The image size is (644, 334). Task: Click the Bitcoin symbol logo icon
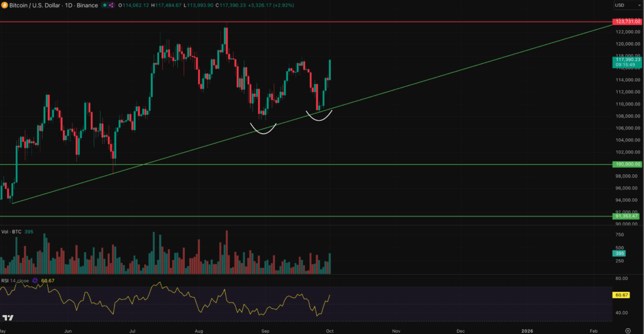[4, 5]
